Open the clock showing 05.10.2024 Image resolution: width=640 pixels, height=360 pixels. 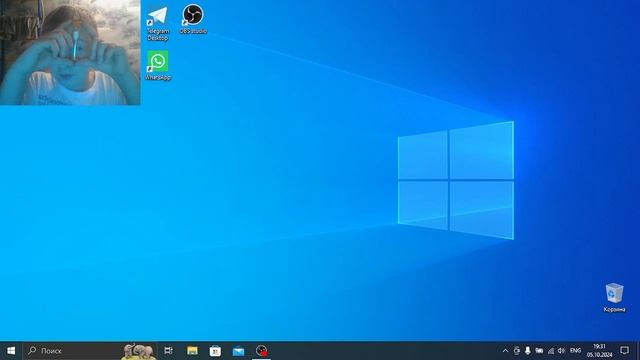[x=600, y=351]
